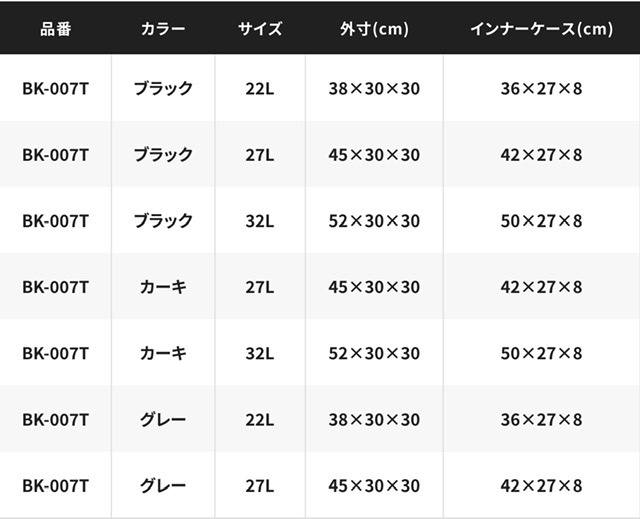Screen dimensions: 640x519
Task: Click BK-007T product number in the bottom row
Action: [55, 486]
